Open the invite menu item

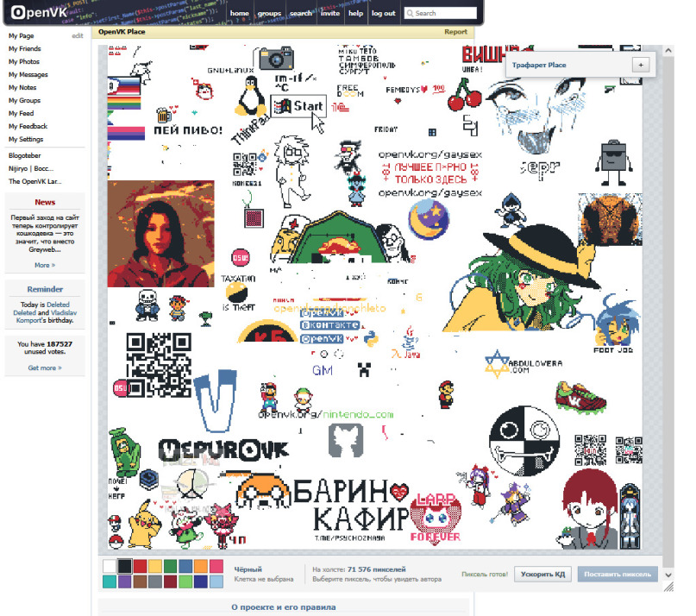coord(330,13)
